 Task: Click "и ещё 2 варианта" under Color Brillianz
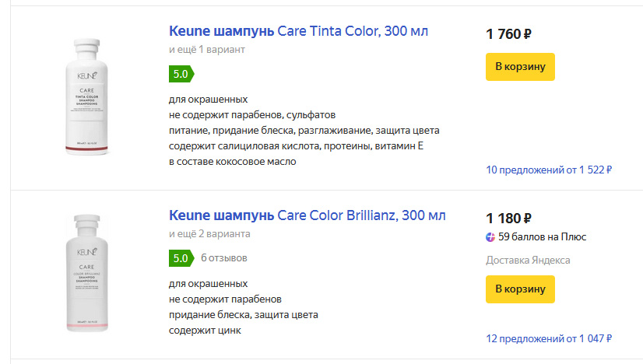[209, 234]
